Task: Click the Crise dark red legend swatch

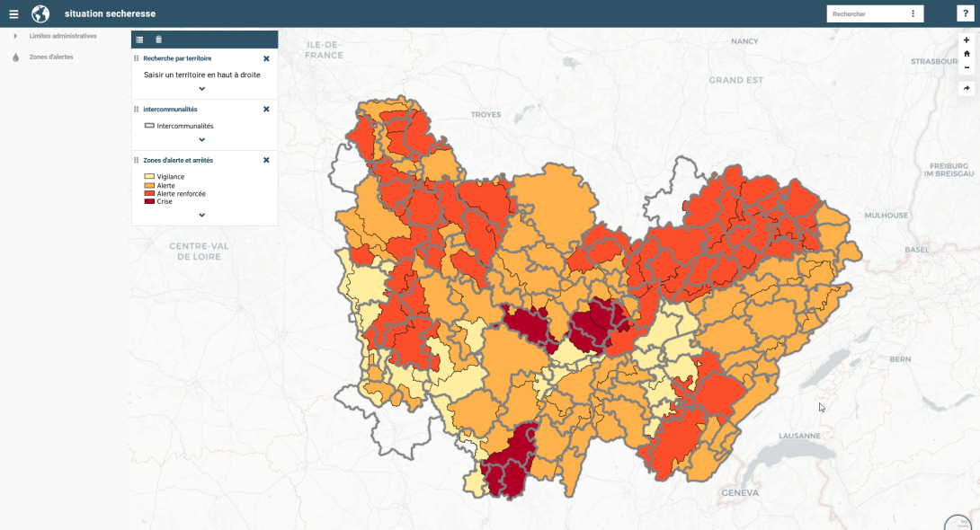Action: (x=149, y=201)
